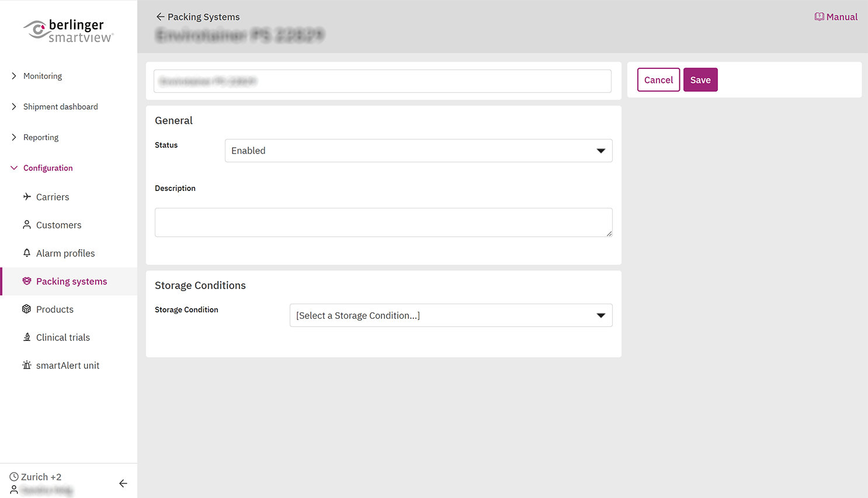Return via Packing Systems breadcrumb link
This screenshot has height=498, width=868.
[x=203, y=17]
